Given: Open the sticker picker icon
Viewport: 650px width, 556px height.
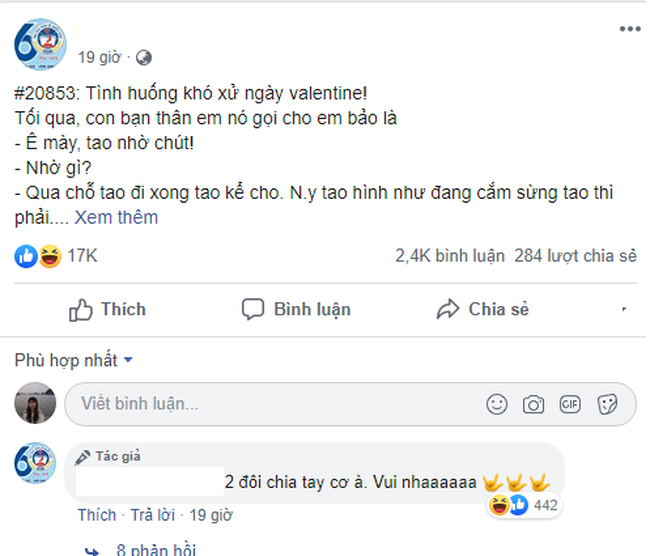Looking at the screenshot, I should (x=606, y=403).
